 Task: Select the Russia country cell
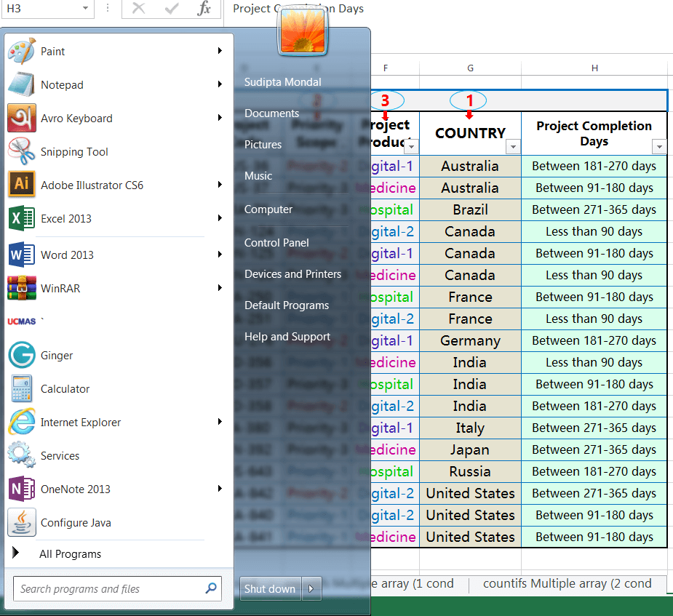[x=471, y=471]
